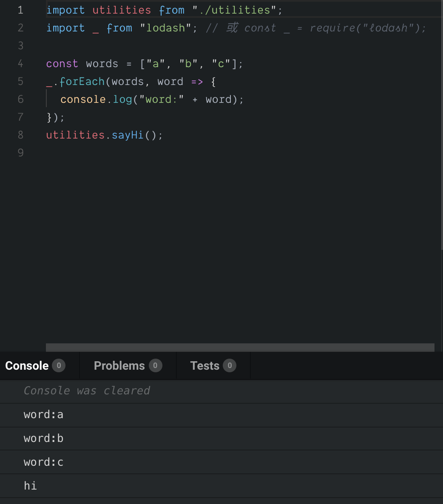Click the empty line 9 gutter
Screen dimensions: 443x504
pos(20,153)
